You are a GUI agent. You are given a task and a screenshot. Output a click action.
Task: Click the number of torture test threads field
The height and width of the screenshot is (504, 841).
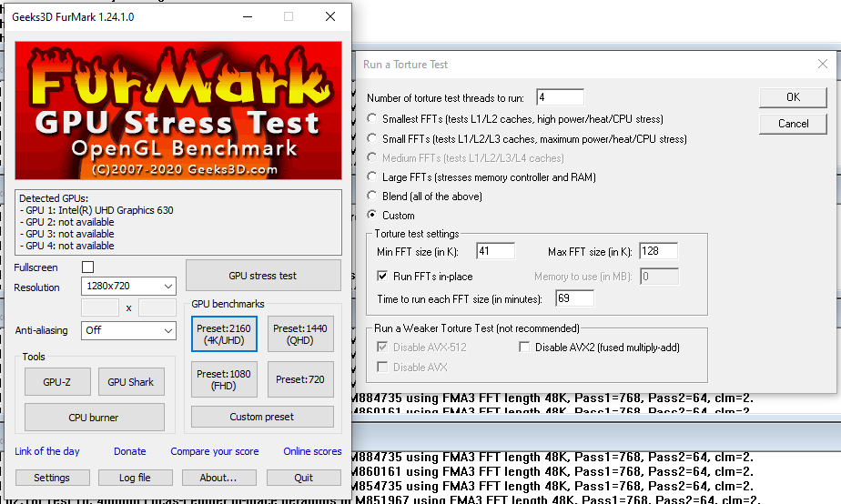pos(560,97)
